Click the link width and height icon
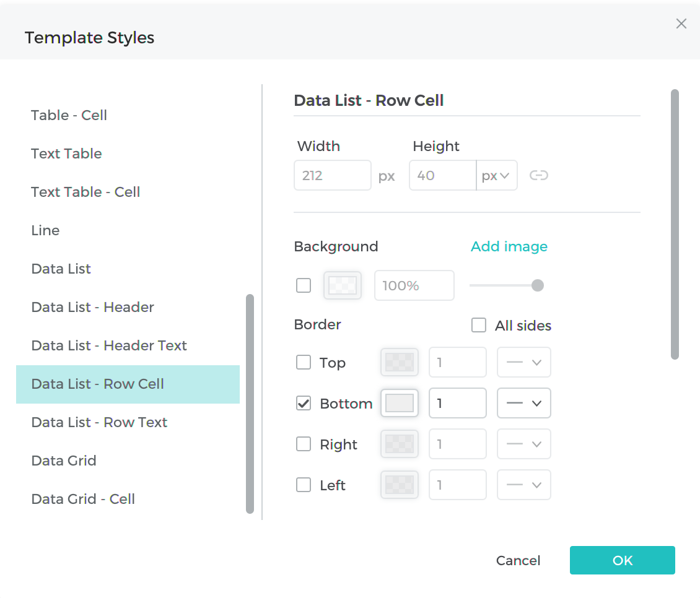The height and width of the screenshot is (598, 700). coord(538,176)
